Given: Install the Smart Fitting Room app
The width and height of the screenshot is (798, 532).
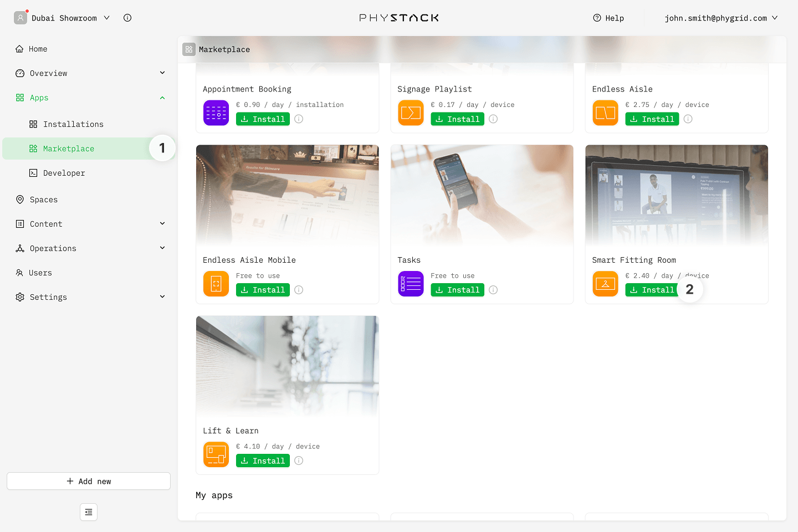Looking at the screenshot, I should (x=652, y=290).
